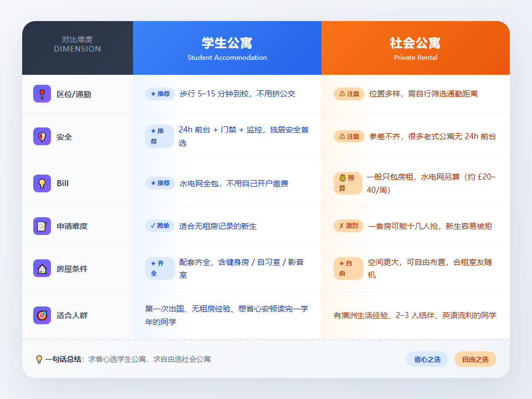Viewport: 532px width, 399px height.
Task: Click the 区位/通勤 row label
Action: pyautogui.click(x=74, y=94)
